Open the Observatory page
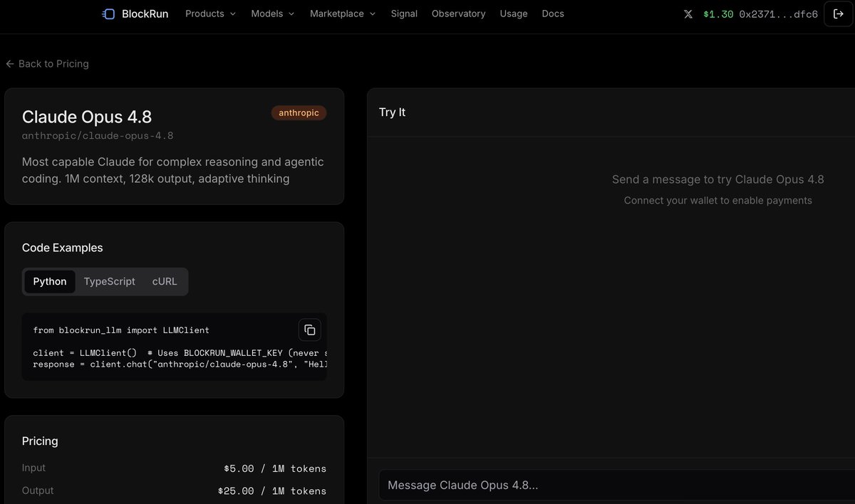855x504 pixels. 458,14
